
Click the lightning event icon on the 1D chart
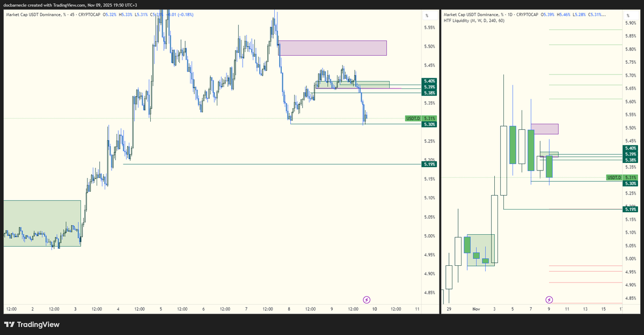(x=549, y=300)
